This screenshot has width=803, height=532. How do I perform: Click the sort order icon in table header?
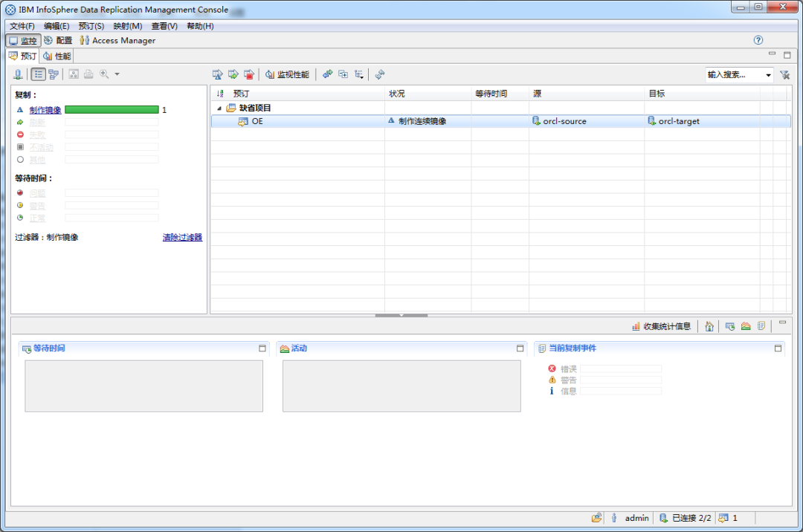pyautogui.click(x=220, y=94)
